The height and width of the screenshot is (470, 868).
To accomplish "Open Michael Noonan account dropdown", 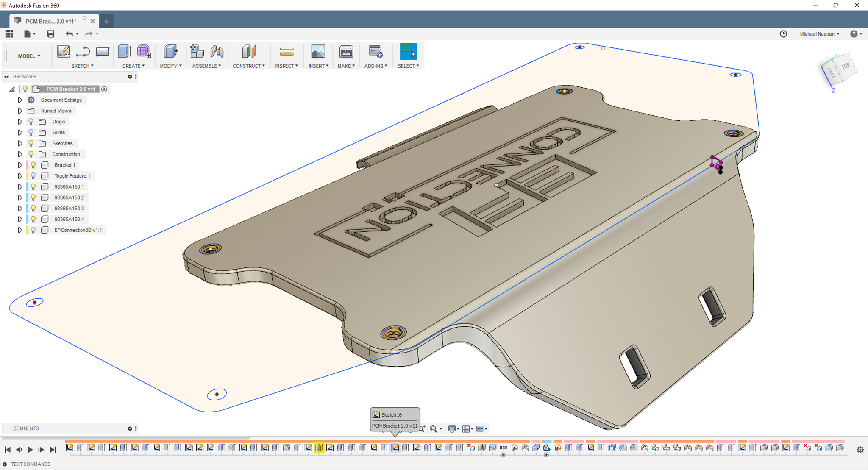I will (x=819, y=34).
